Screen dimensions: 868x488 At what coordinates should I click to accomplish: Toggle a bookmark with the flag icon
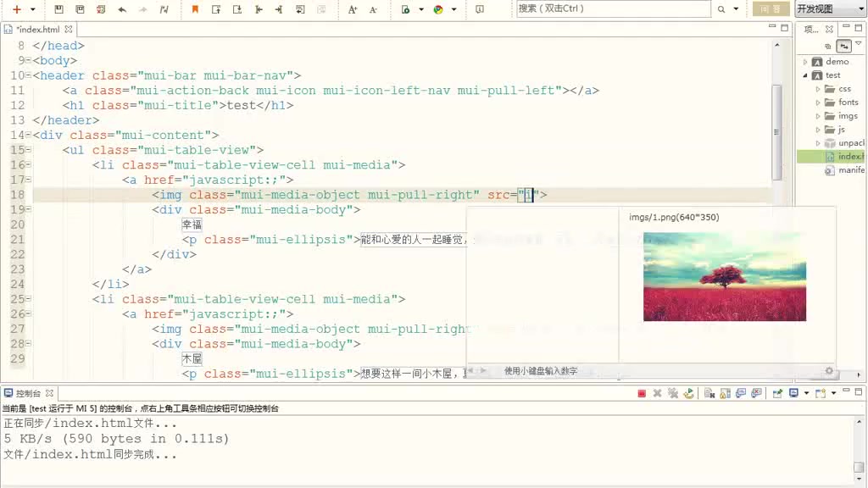click(193, 10)
